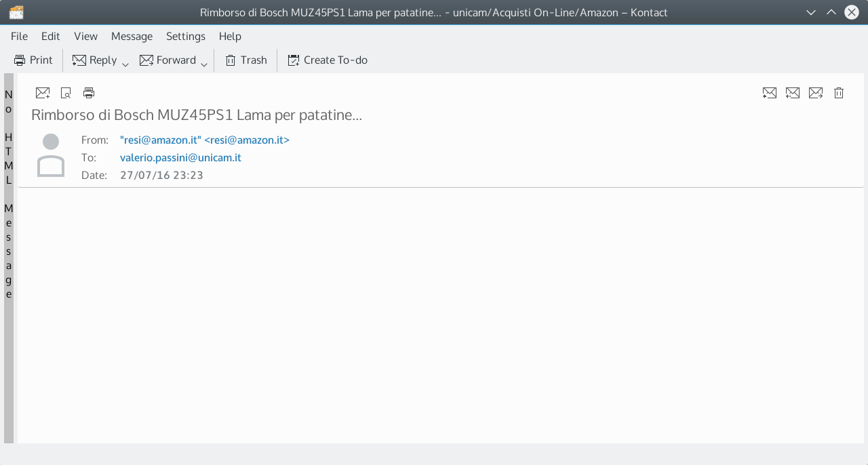Viewport: 868px width, 465px height.
Task: Move message to Trash via toolbar
Action: click(245, 60)
